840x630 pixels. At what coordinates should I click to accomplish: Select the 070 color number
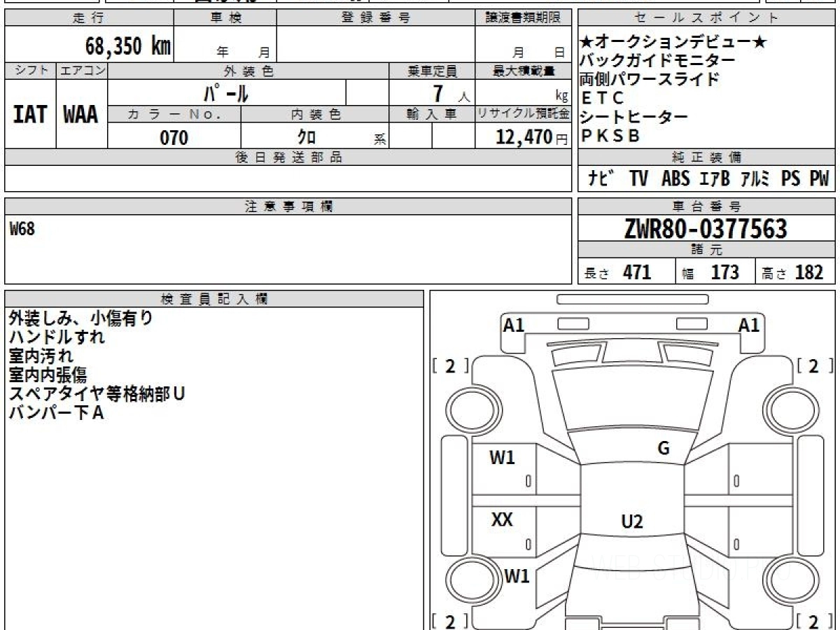[x=174, y=138]
